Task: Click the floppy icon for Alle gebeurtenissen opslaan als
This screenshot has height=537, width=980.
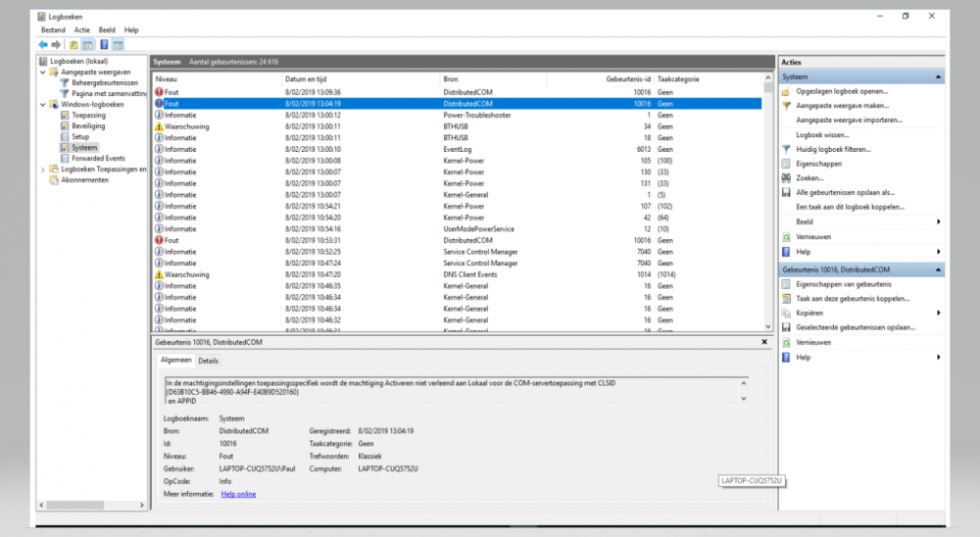Action: point(786,193)
